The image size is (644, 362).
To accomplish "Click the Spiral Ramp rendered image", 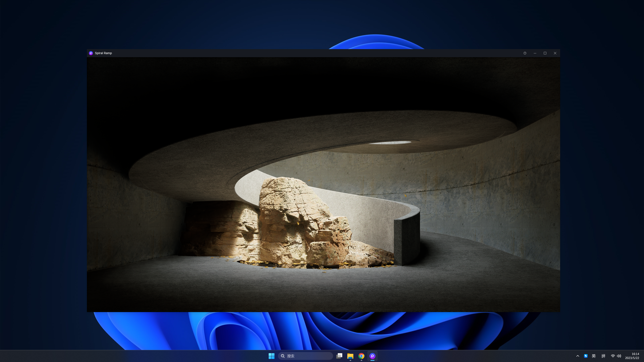I will (x=323, y=184).
